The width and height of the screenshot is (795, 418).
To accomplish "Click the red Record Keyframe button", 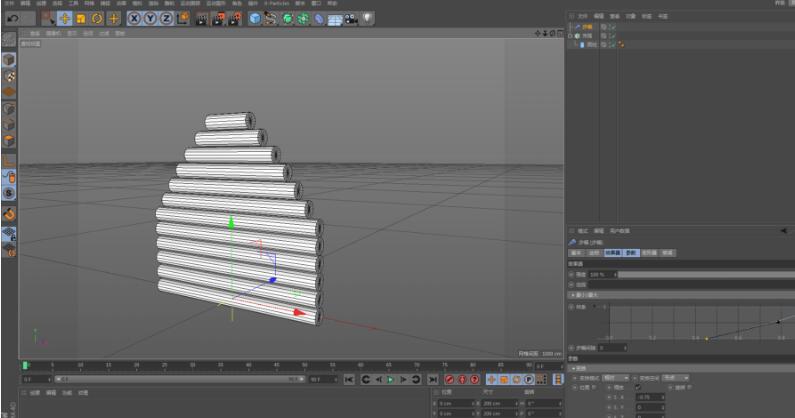I will click(449, 380).
